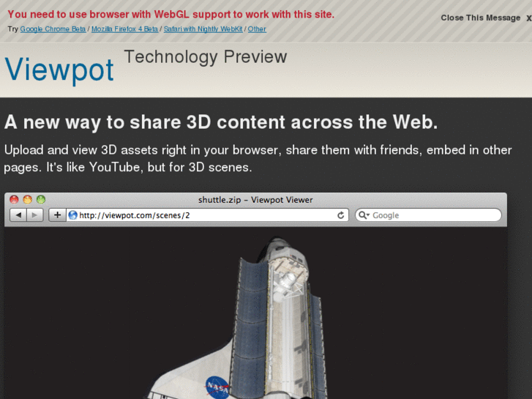532x399 pixels.
Task: Click the viewpot.com/scenes/2 address field
Action: pyautogui.click(x=207, y=215)
